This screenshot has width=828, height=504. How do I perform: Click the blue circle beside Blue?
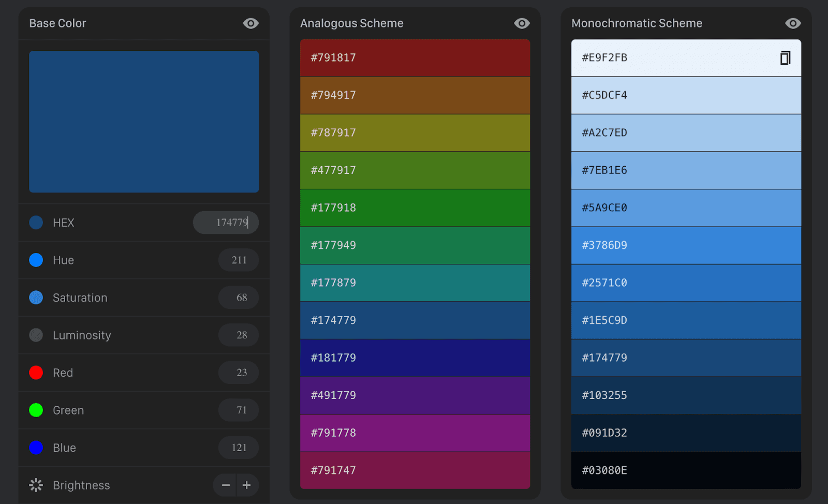point(36,447)
